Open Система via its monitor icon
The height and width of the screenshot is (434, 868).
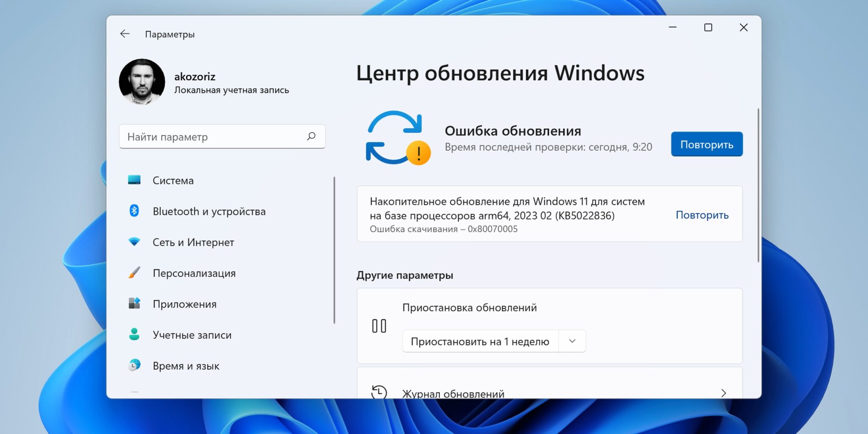point(134,180)
